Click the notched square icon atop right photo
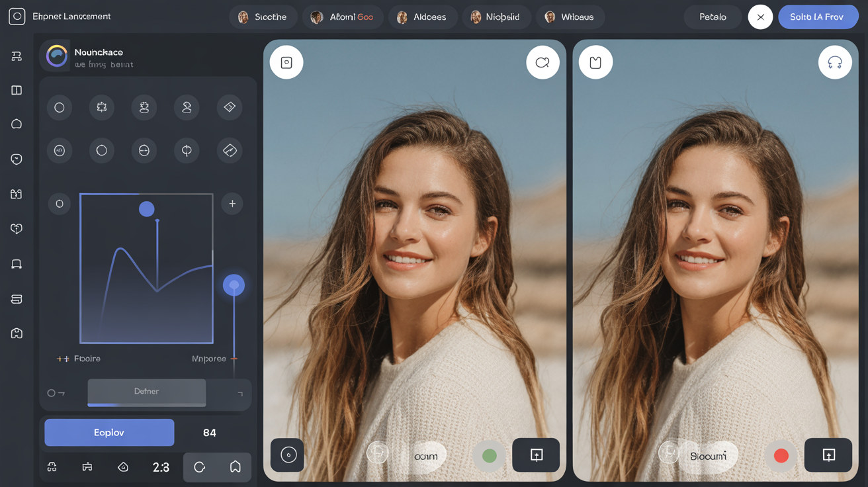Screen dimensions: 868x487 point(595,62)
